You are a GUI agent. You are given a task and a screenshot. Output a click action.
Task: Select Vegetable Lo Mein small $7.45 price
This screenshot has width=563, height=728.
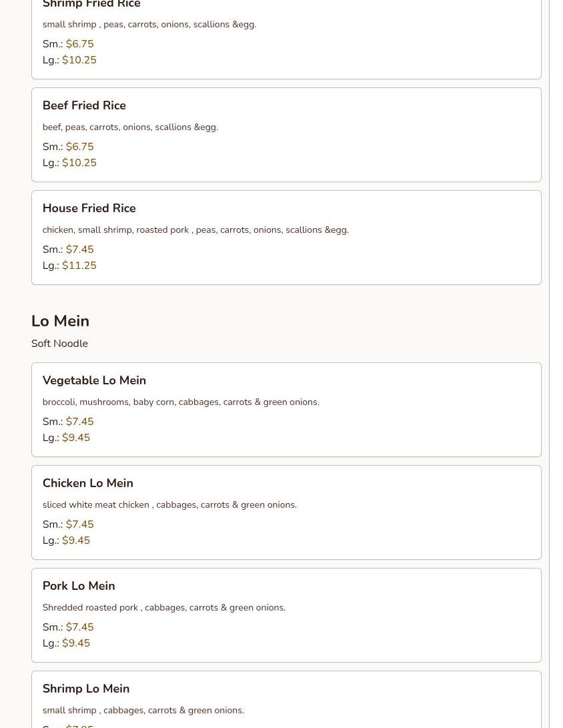click(x=79, y=422)
